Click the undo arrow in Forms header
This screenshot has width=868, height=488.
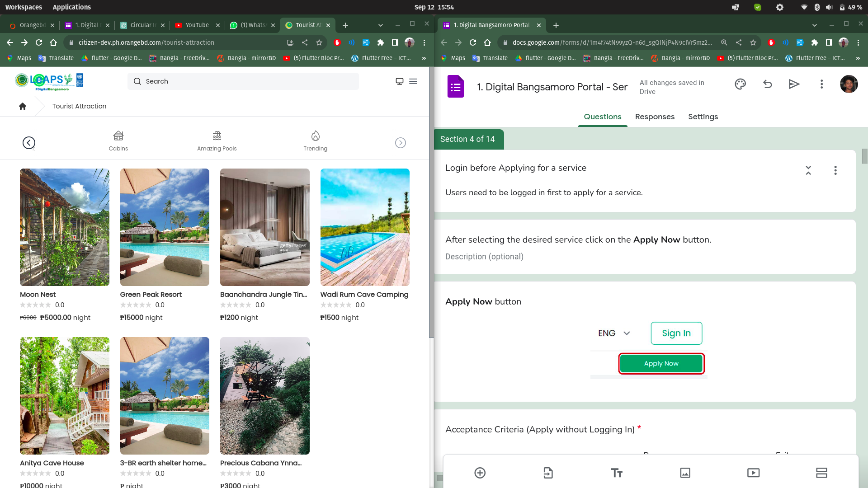pyautogui.click(x=767, y=84)
